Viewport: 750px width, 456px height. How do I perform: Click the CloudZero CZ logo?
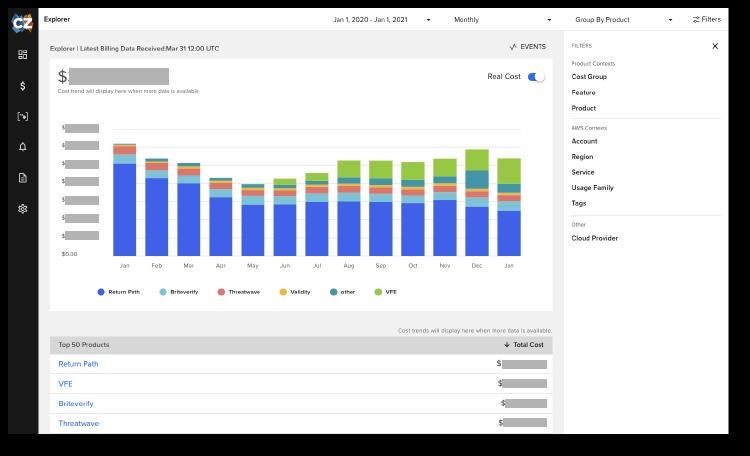click(22, 23)
